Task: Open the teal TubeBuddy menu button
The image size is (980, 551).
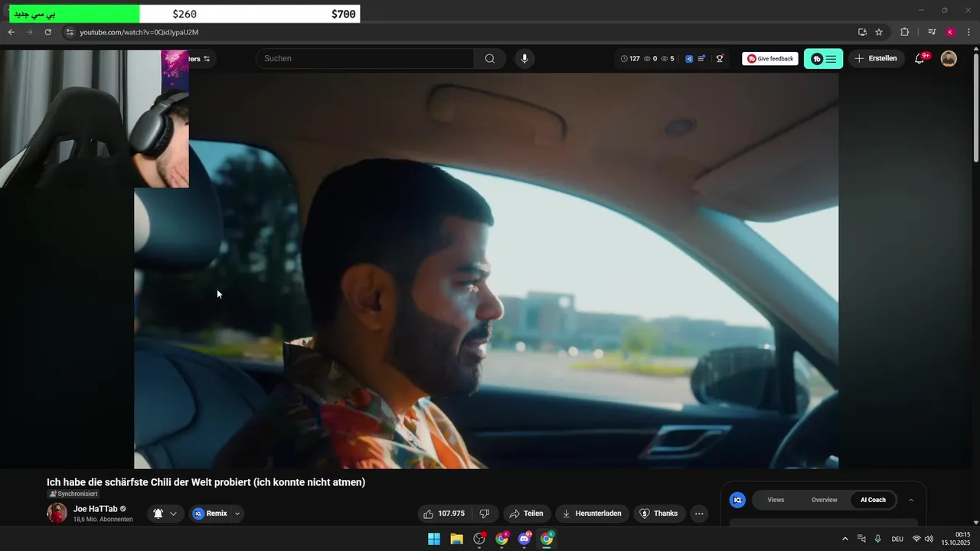Action: 824,59
